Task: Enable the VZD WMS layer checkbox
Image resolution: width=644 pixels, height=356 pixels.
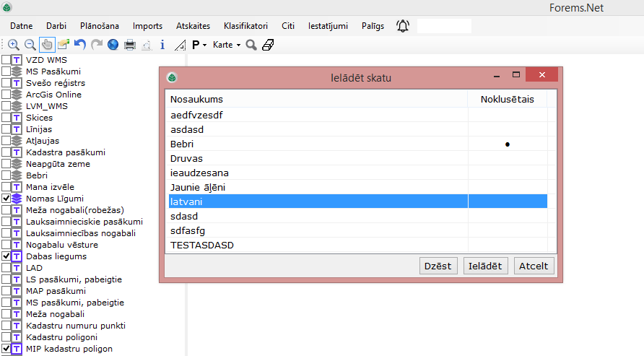Action: point(6,60)
